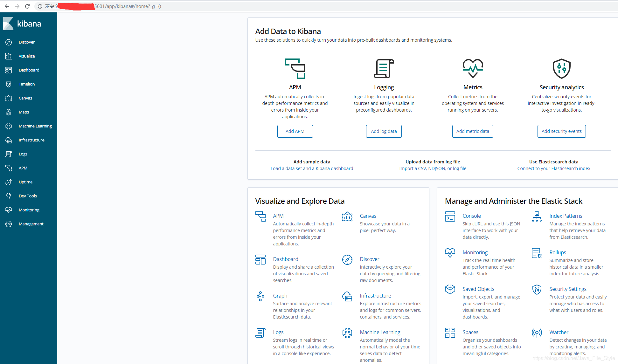Click the large APM icon in Add Data
The image size is (618, 364).
point(295,68)
